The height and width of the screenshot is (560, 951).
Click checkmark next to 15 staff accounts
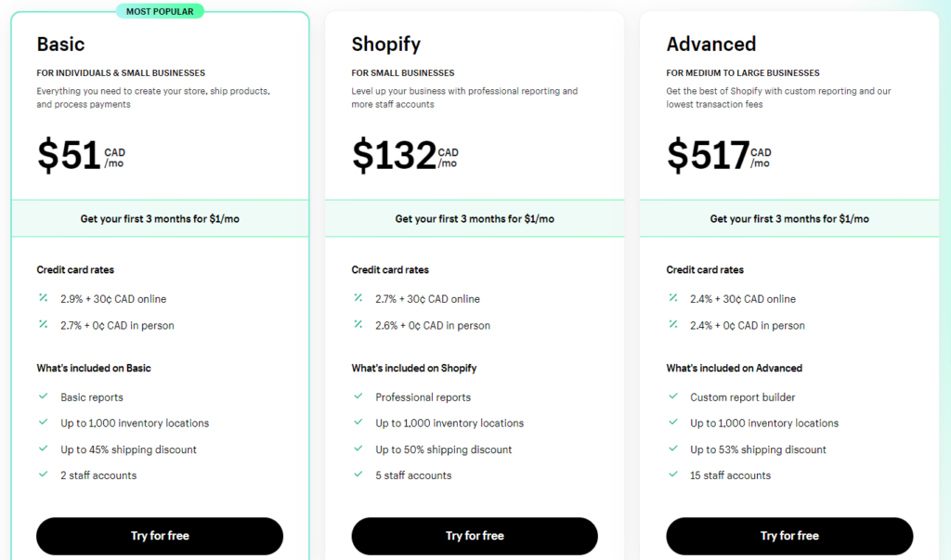click(x=672, y=475)
